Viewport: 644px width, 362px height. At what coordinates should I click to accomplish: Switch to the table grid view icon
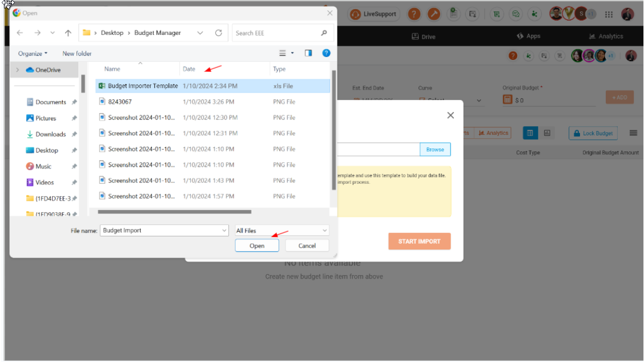530,133
